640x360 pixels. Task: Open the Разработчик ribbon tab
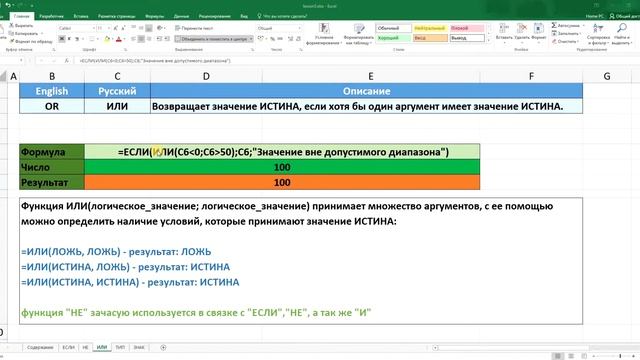pos(51,16)
